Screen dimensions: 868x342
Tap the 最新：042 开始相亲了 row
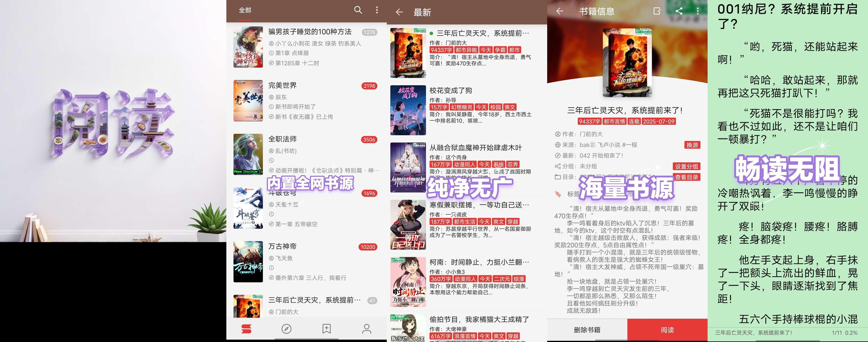(589, 156)
